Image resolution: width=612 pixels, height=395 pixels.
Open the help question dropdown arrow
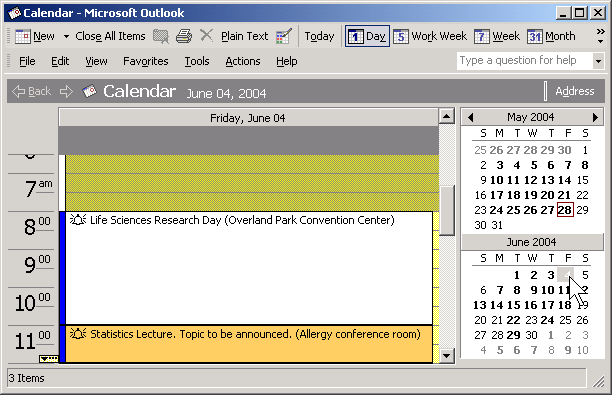tap(598, 61)
